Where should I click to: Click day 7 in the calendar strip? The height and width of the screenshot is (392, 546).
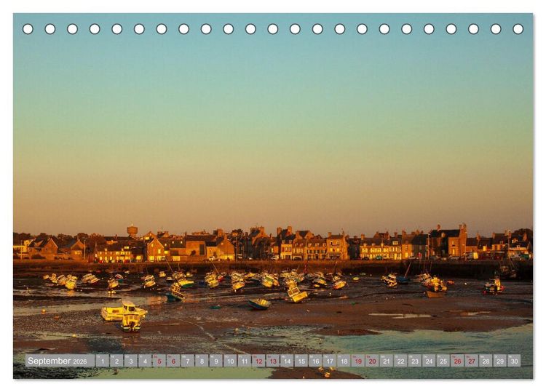[x=188, y=361]
